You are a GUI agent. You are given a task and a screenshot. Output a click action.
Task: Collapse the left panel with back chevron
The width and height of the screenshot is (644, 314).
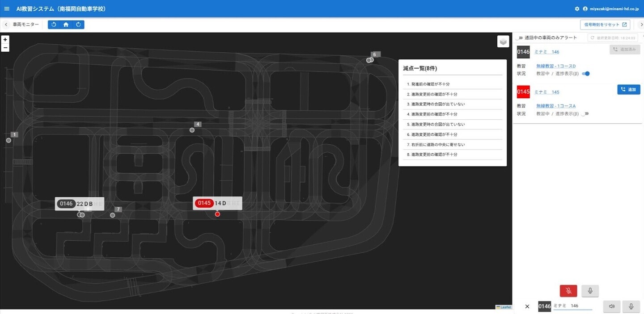click(x=6, y=25)
